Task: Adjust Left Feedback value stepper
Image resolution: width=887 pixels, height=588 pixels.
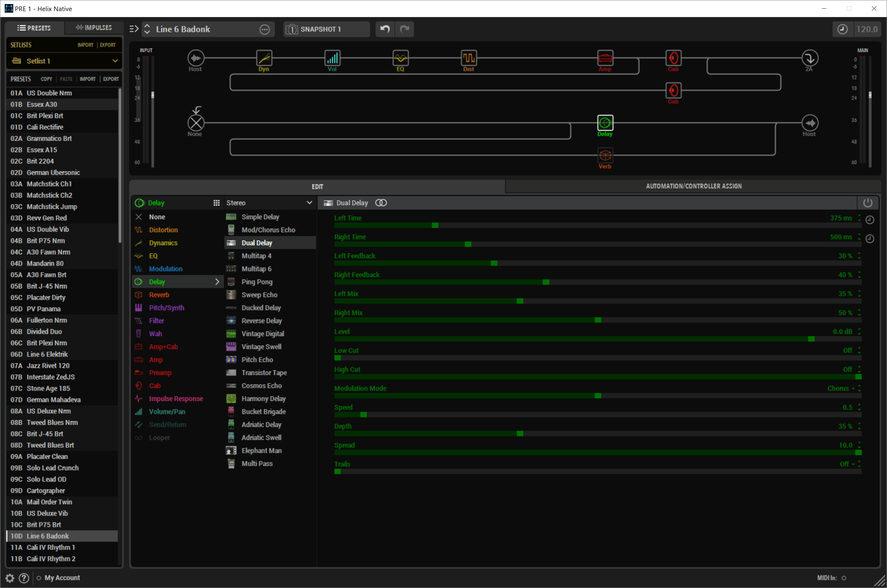Action: pyautogui.click(x=859, y=256)
